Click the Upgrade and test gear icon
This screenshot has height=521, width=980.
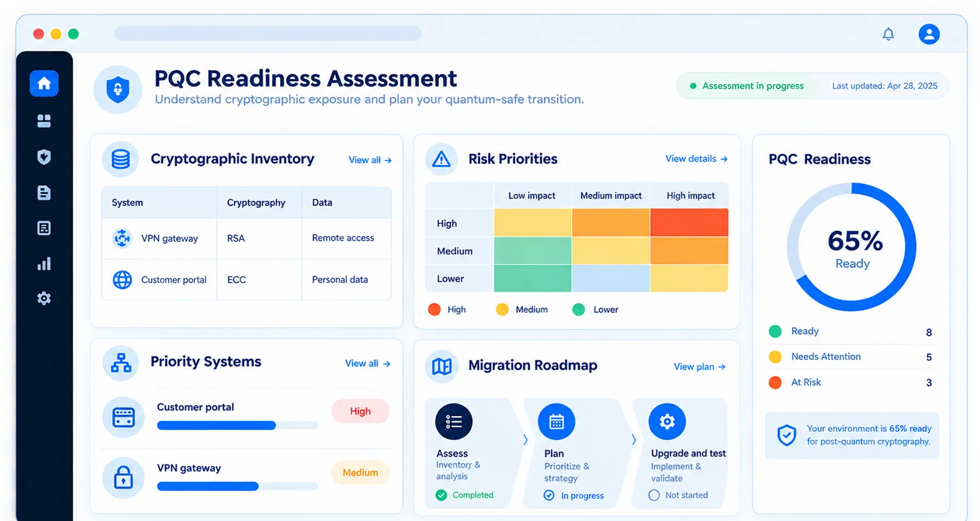point(667,422)
